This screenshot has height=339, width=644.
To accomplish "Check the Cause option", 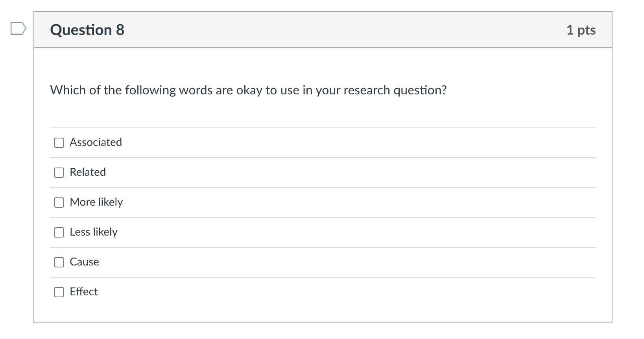I will tap(59, 262).
